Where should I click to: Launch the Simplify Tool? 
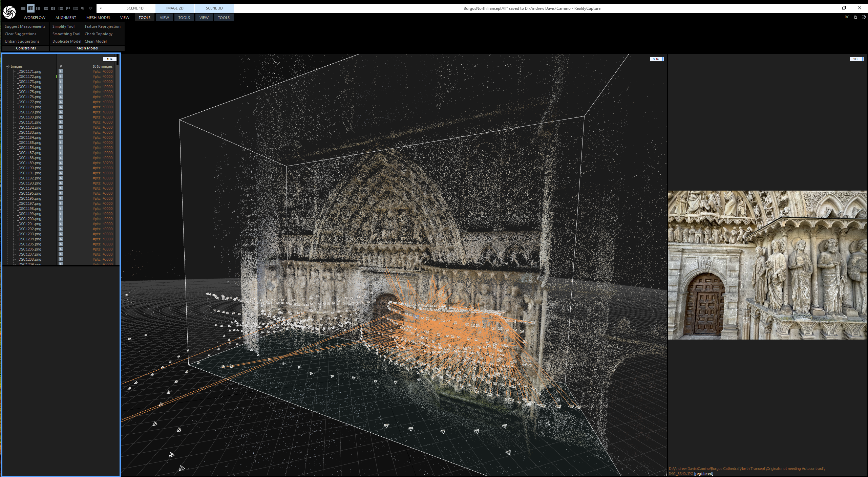(x=64, y=26)
